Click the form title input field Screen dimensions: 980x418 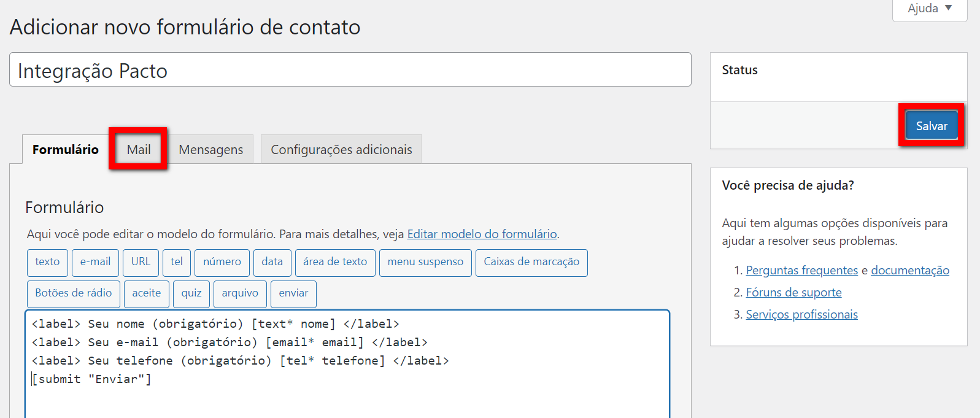click(x=350, y=70)
